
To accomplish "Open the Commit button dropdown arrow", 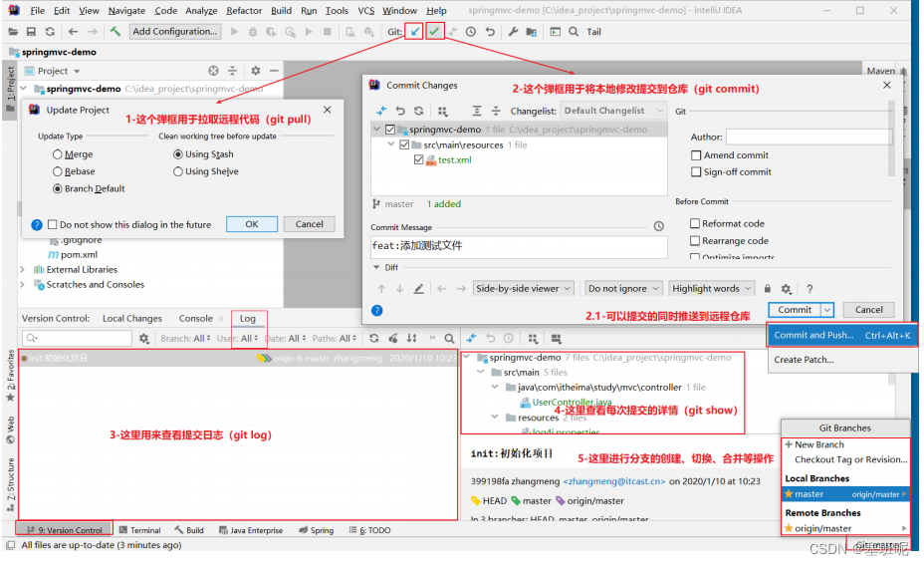I will (x=827, y=310).
